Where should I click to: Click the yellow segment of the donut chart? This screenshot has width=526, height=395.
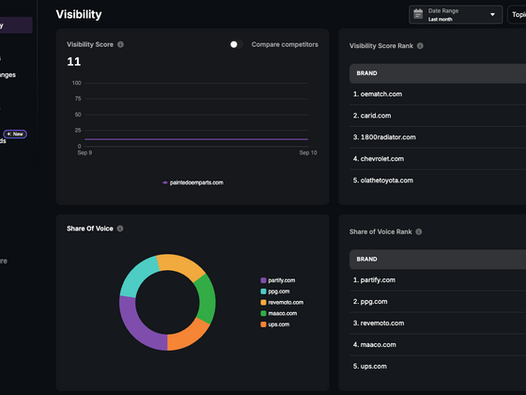pyautogui.click(x=183, y=264)
